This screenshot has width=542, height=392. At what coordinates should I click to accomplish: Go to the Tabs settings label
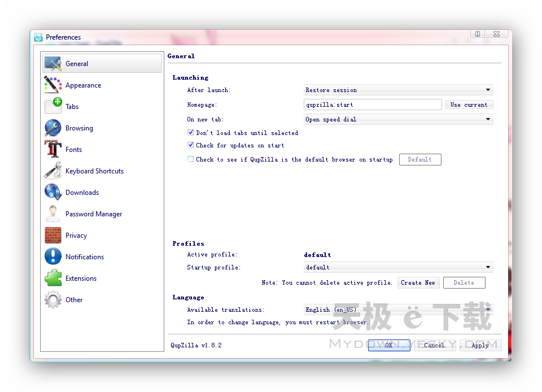(x=72, y=106)
